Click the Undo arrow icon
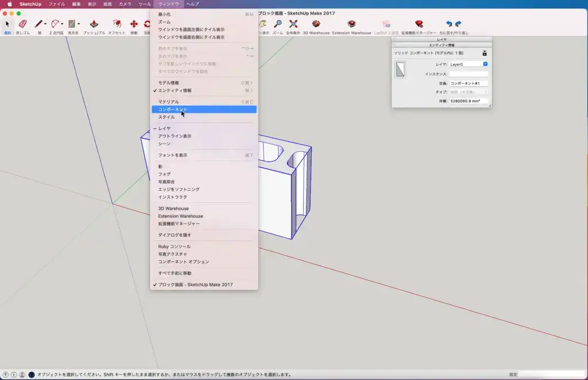Image resolution: width=588 pixels, height=380 pixels. (x=449, y=24)
